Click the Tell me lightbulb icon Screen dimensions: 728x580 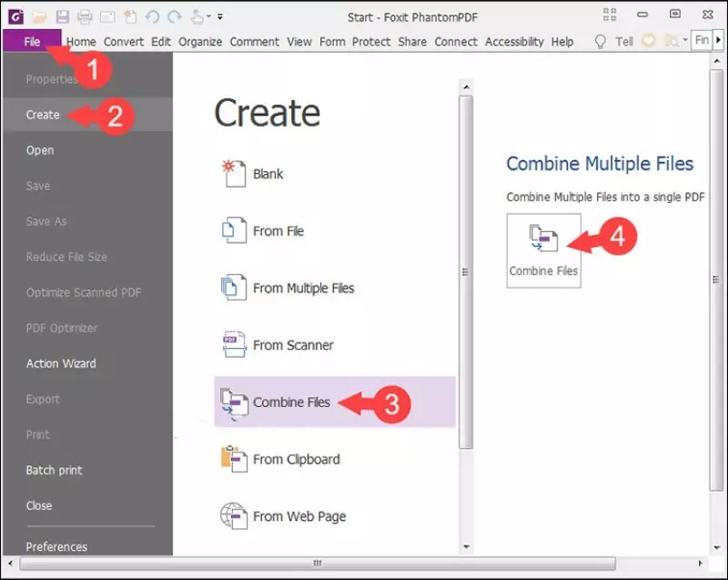[601, 41]
